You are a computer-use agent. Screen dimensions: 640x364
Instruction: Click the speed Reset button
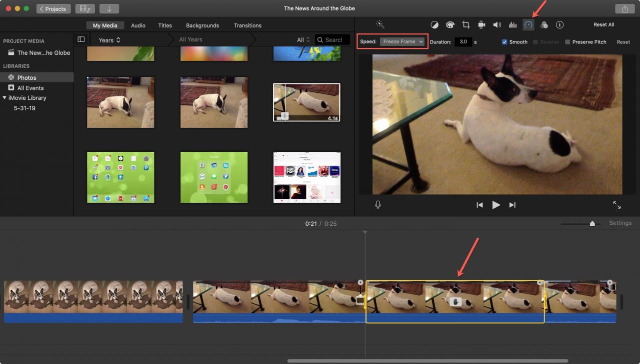(623, 42)
